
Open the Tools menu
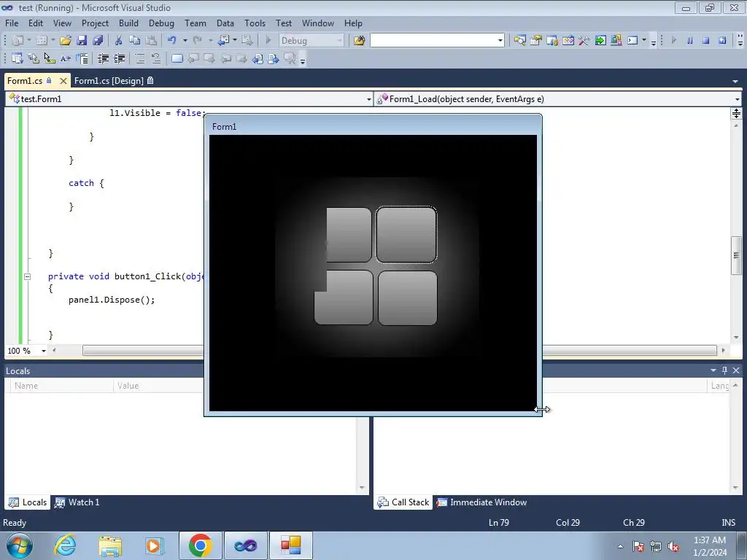[x=255, y=23]
